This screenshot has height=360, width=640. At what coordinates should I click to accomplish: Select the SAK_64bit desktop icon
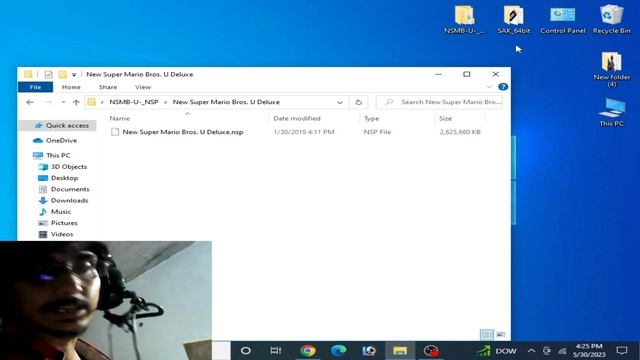513,20
